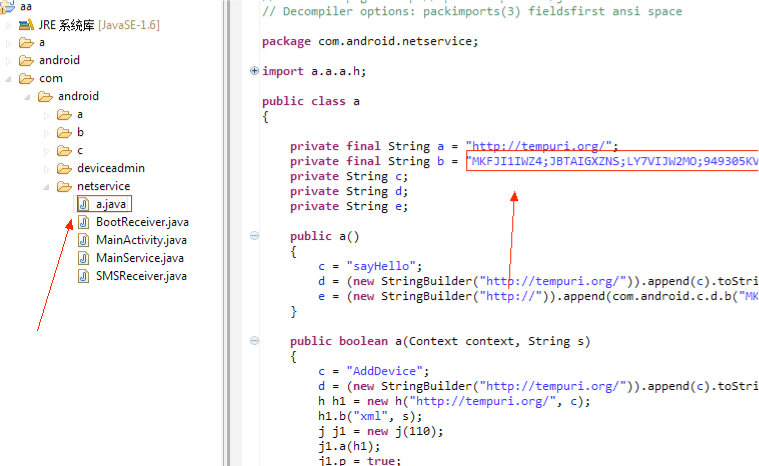This screenshot has width=759, height=466.
Task: Select 'android' folder label under com
Action: [78, 96]
